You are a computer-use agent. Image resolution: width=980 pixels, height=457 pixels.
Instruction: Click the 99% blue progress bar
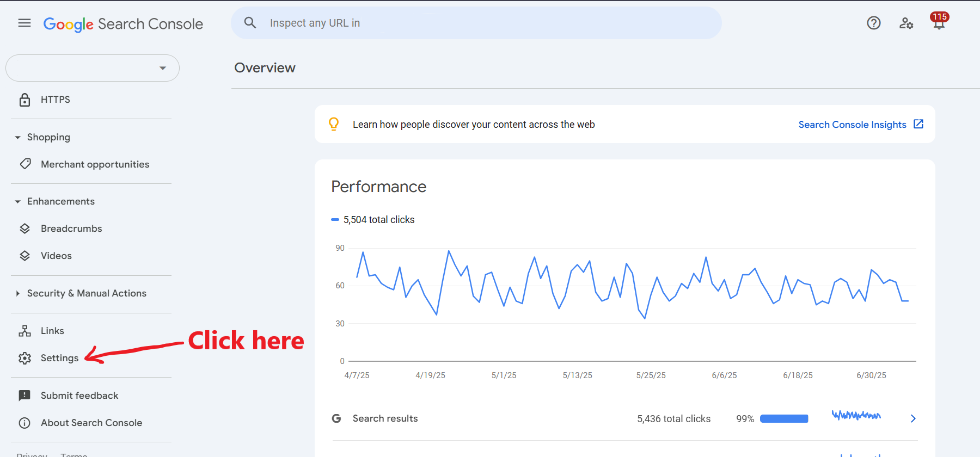point(784,418)
